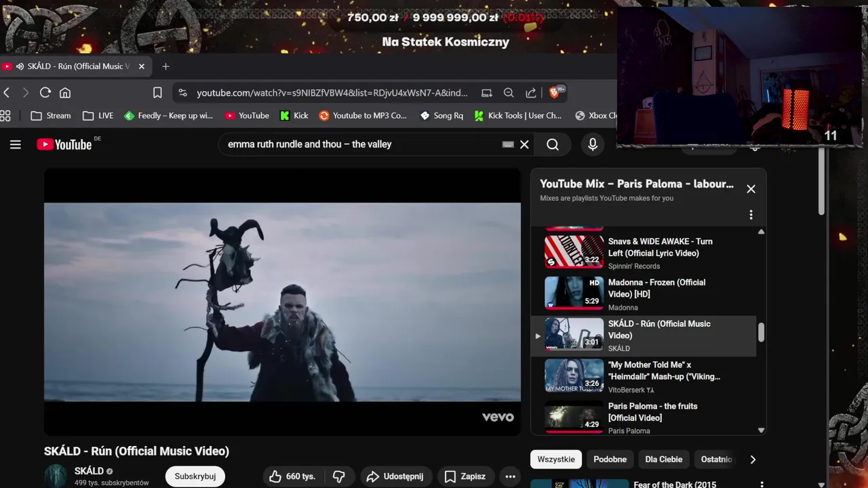Click the page vertical scrollbar

pos(821,182)
